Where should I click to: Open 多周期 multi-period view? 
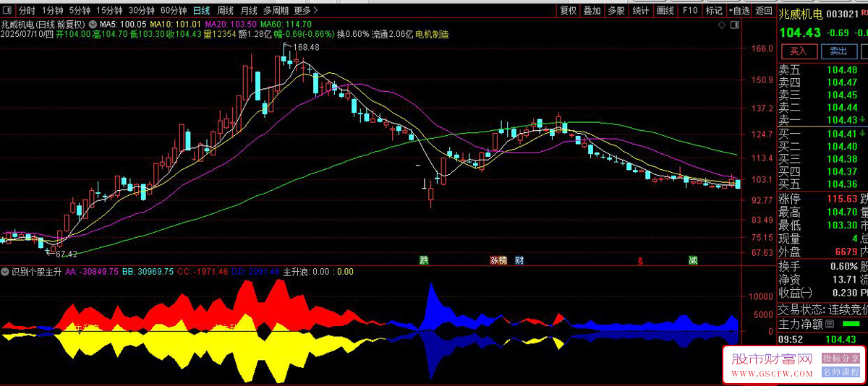coord(276,11)
